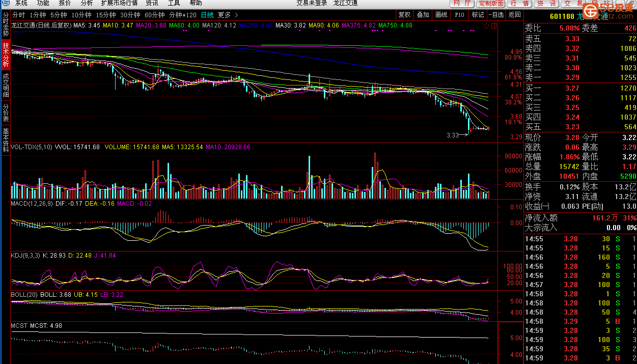The image size is (637, 364).
Task: Click the 标记 mark button
Action: pos(478,15)
